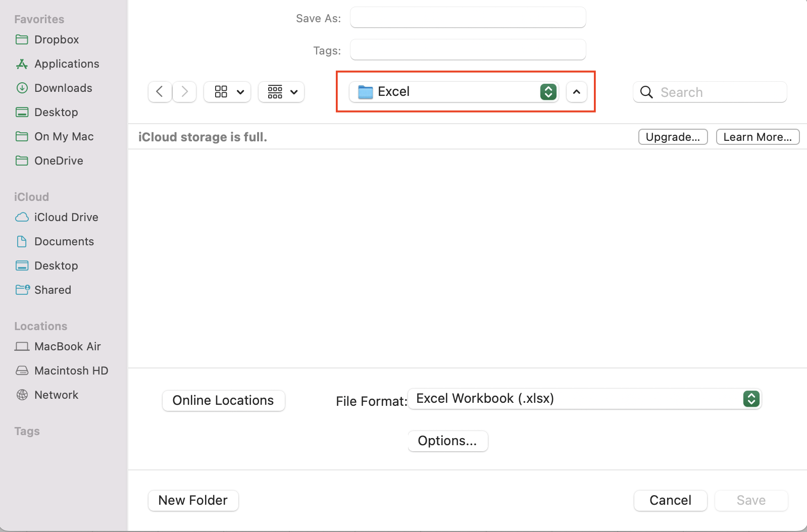Go forward with the right chevron button

click(x=184, y=92)
